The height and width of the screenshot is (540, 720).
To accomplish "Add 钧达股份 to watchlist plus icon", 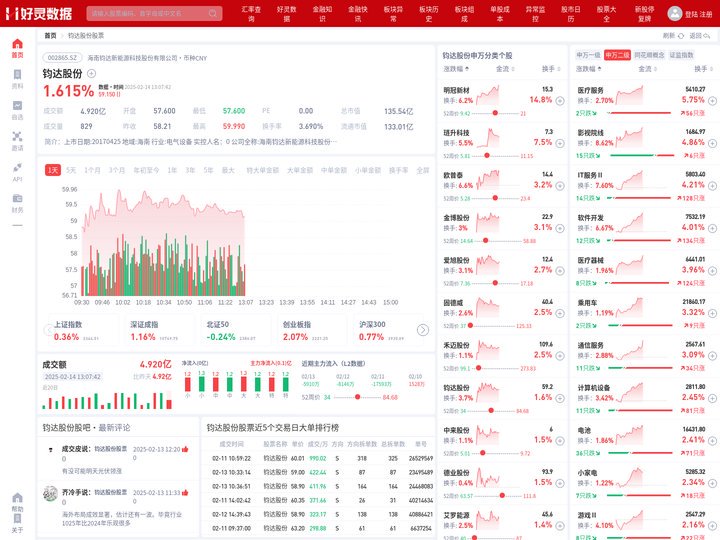I will point(91,73).
